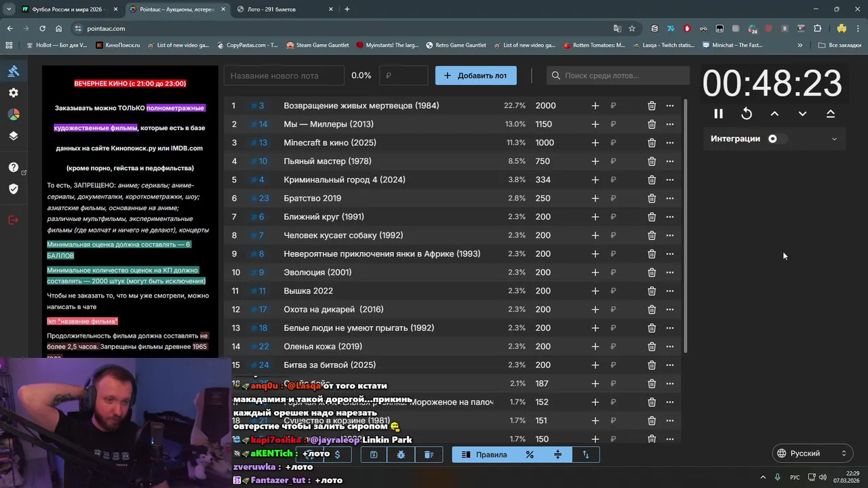Screen dimensions: 868x488
Task: Focus the new lot ruble amount field
Action: click(x=404, y=75)
